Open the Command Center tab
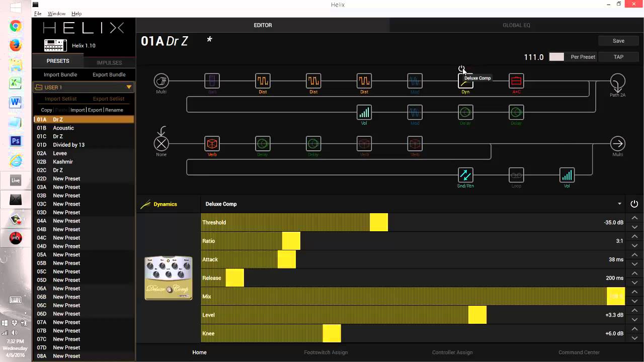The image size is (644, 362). click(579, 352)
